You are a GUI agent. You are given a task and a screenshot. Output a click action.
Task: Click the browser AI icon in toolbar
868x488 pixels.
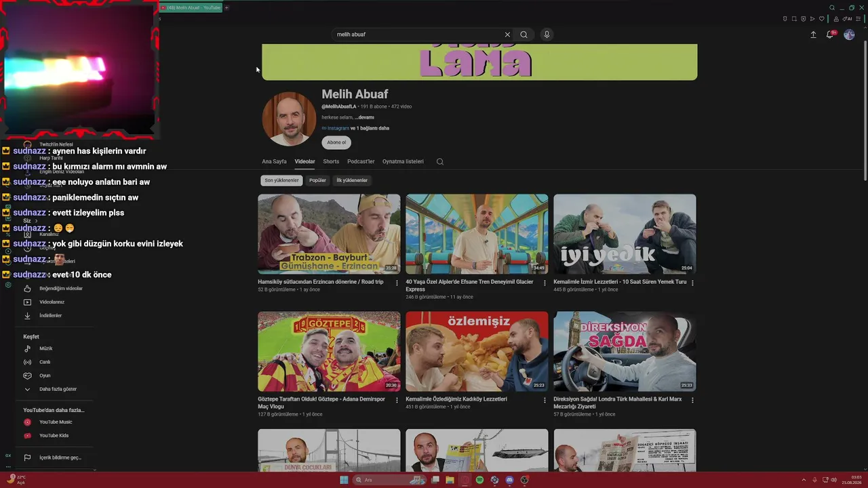(848, 19)
